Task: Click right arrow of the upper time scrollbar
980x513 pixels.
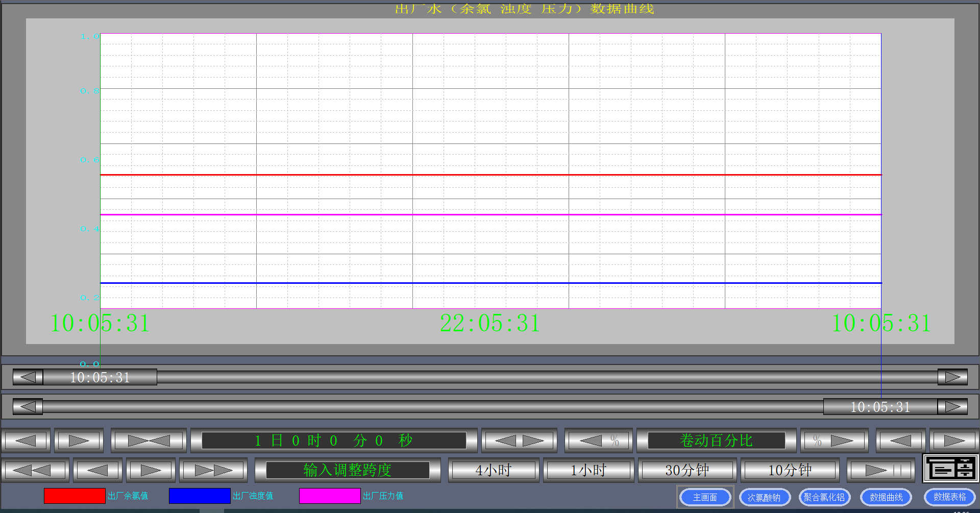Action: (952, 377)
